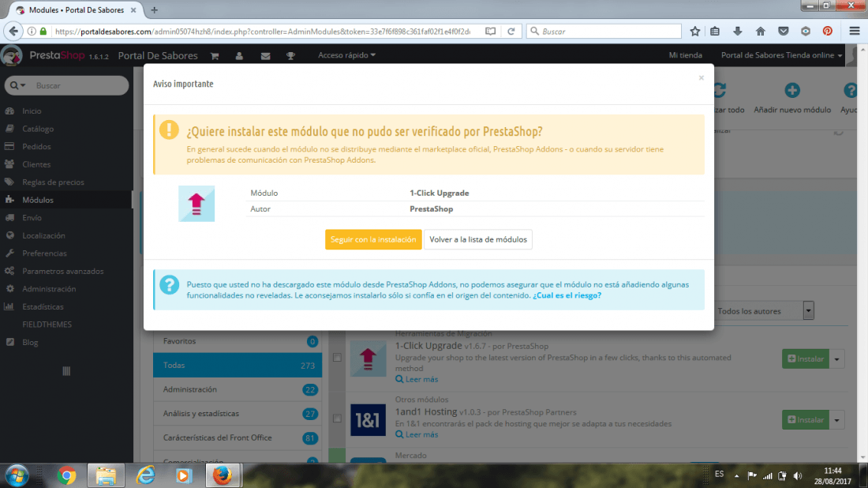Open Chrome from the taskbar
The height and width of the screenshot is (488, 868).
66,476
